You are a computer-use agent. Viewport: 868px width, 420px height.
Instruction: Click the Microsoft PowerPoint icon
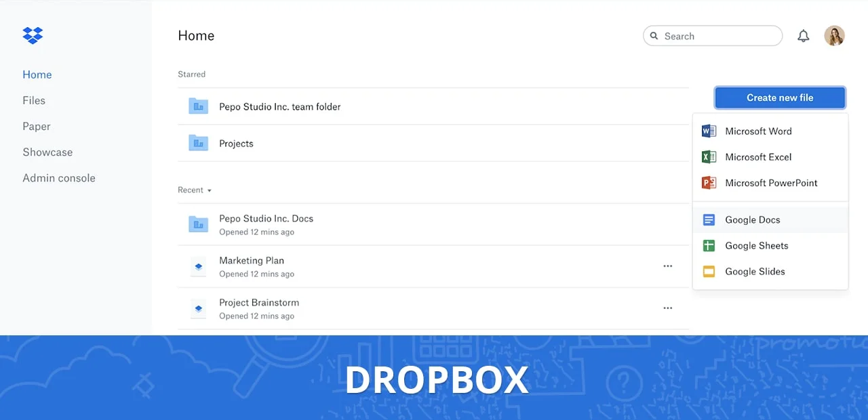[708, 182]
